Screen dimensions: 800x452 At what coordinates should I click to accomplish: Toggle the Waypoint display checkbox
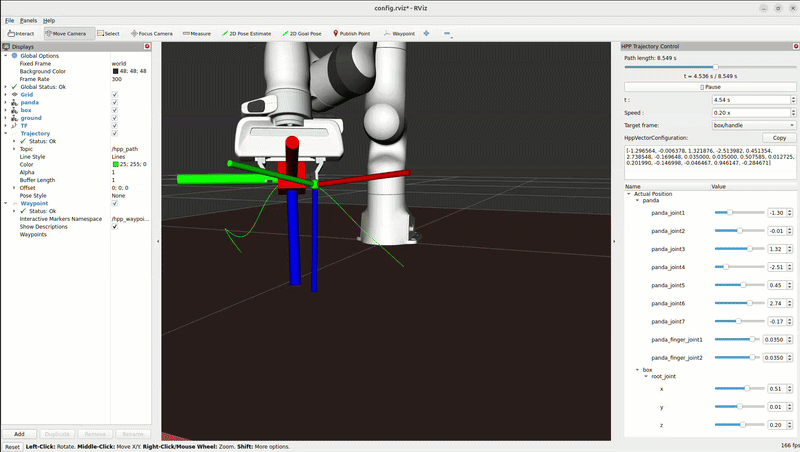pyautogui.click(x=115, y=203)
